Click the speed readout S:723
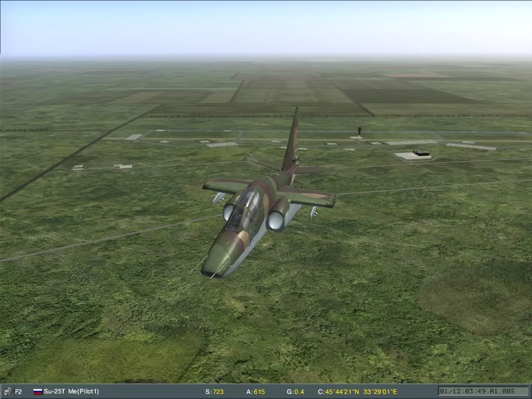The width and height of the screenshot is (532, 399). pyautogui.click(x=215, y=393)
